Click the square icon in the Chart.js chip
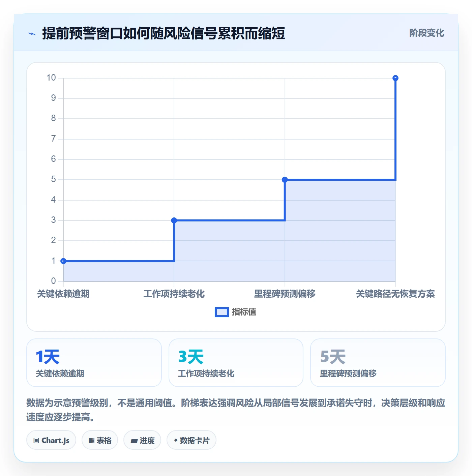472x476 pixels. 36,440
